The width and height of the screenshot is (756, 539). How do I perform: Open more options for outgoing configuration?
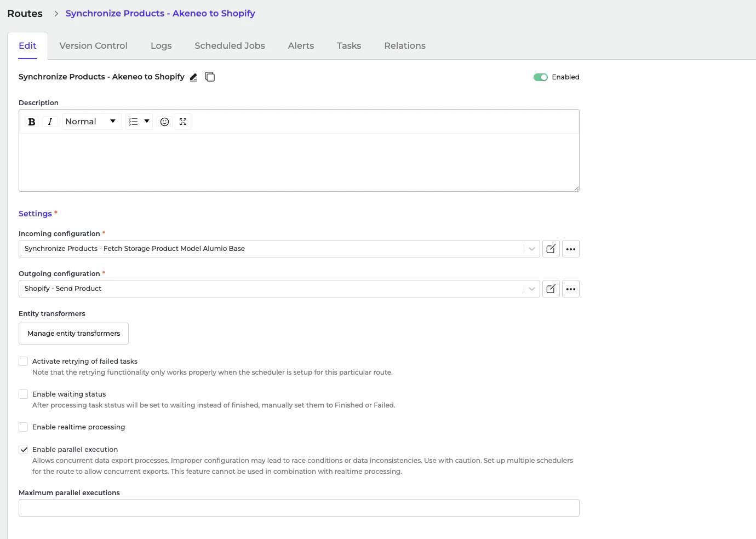(x=571, y=289)
